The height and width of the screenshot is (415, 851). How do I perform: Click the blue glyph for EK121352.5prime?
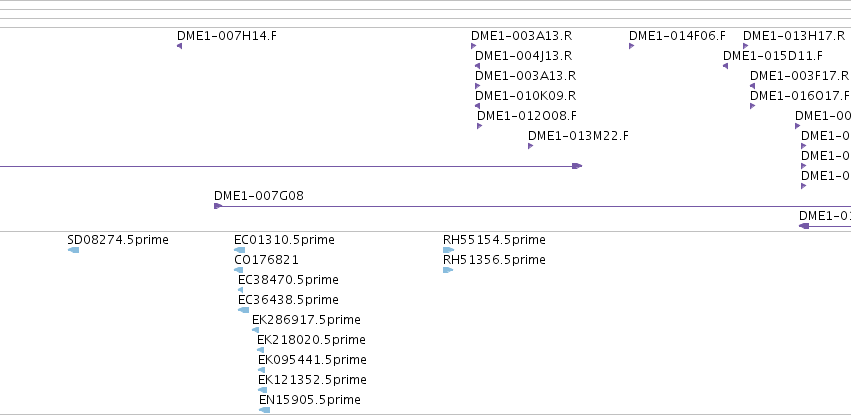(263, 390)
